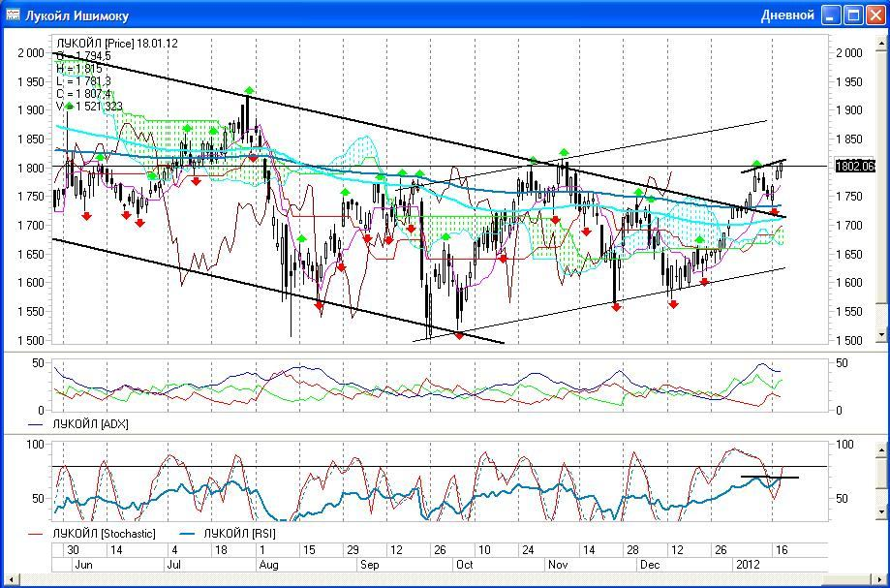Click the Stochastic pane scroll-down arrow
Image resolution: width=890 pixels, height=588 pixels.
[x=881, y=511]
